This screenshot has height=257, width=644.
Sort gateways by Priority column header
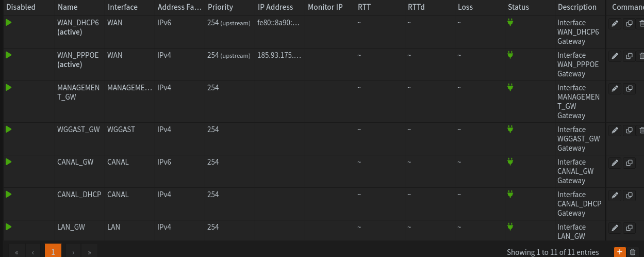click(220, 7)
